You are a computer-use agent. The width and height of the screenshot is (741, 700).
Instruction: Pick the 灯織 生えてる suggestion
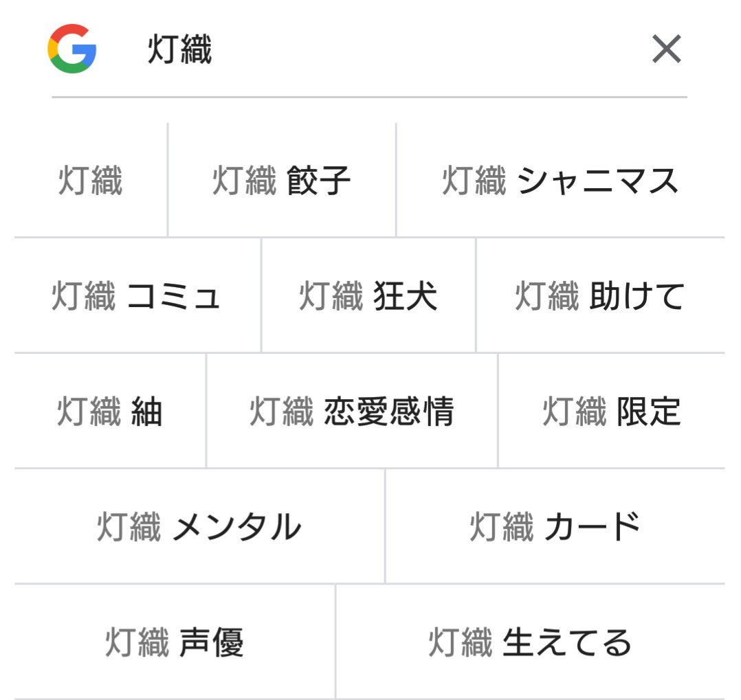point(530,642)
